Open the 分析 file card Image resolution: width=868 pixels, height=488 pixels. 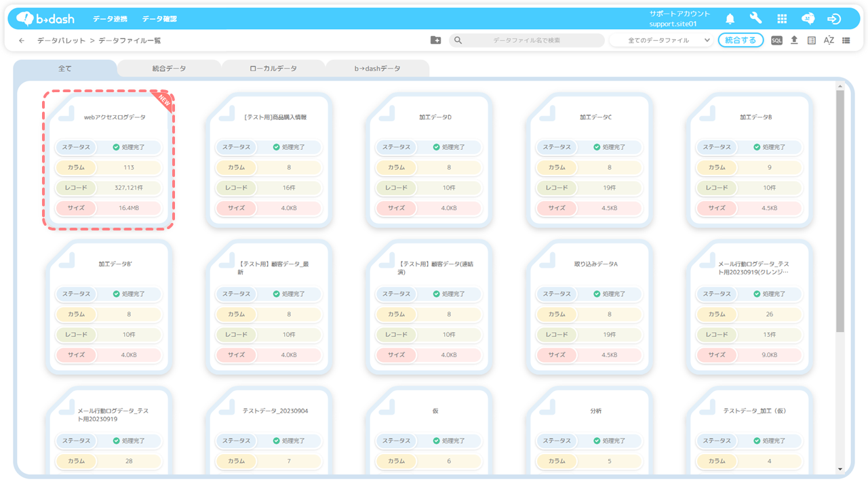click(x=590, y=431)
